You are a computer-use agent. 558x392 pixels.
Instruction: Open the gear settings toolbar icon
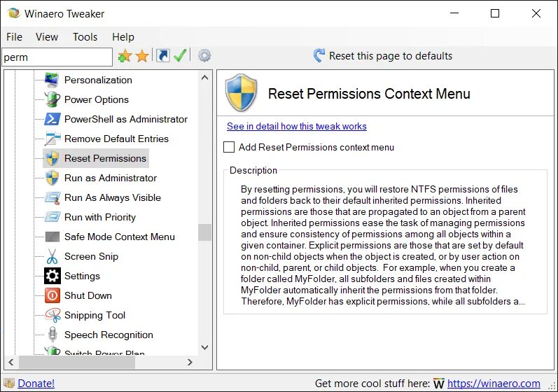tap(204, 55)
